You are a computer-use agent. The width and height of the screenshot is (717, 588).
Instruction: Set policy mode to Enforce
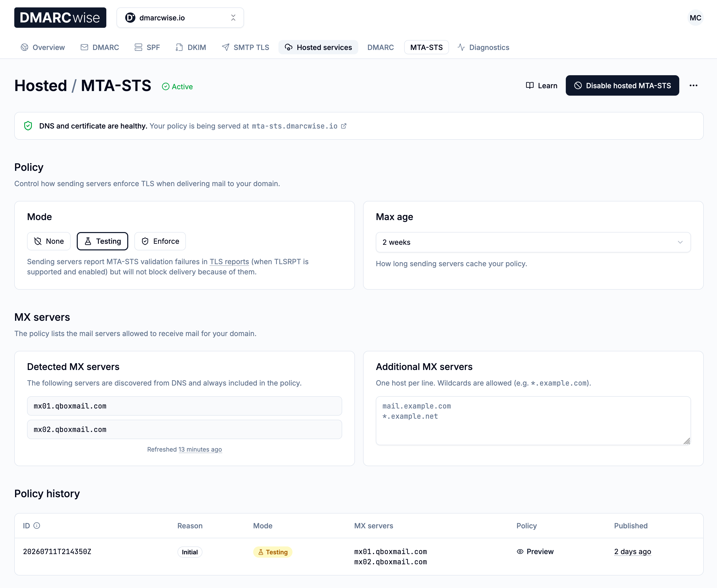pyautogui.click(x=160, y=241)
